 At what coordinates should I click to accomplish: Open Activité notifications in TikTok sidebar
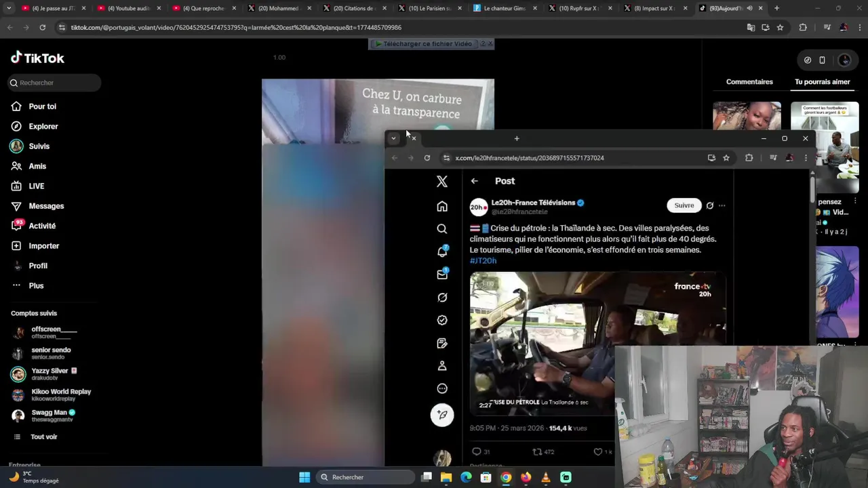pyautogui.click(x=42, y=226)
